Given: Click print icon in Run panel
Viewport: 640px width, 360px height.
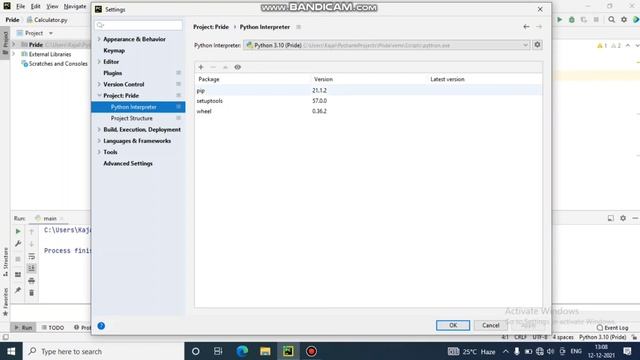Looking at the screenshot, I should pos(31,281).
